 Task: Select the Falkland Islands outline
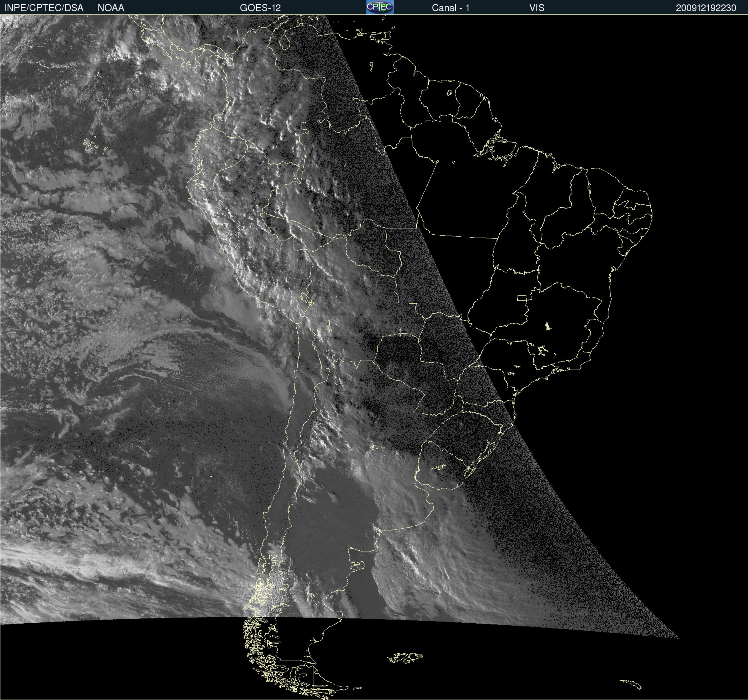(x=405, y=658)
